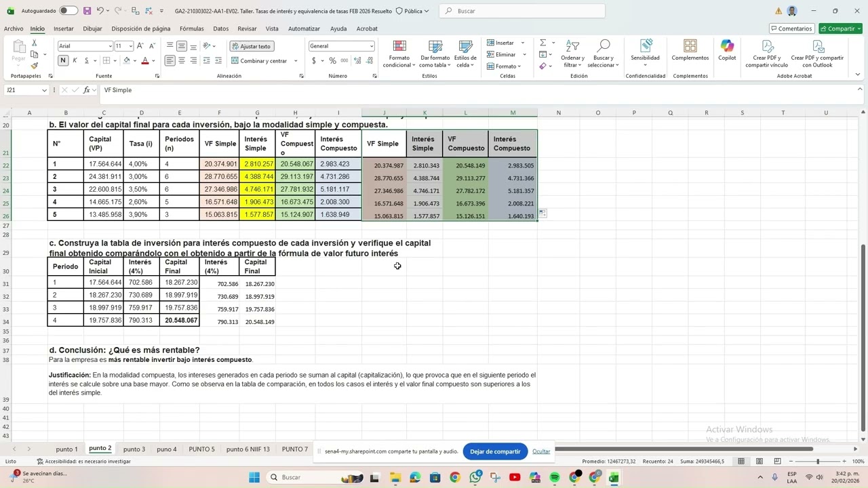Open the Complementos button
This screenshot has height=488, width=868.
690,50
